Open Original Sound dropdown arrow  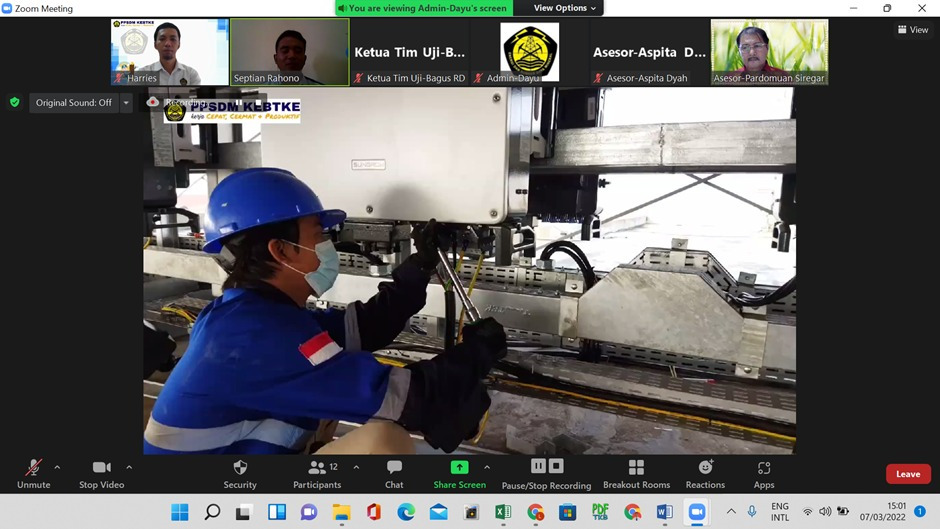click(x=126, y=103)
